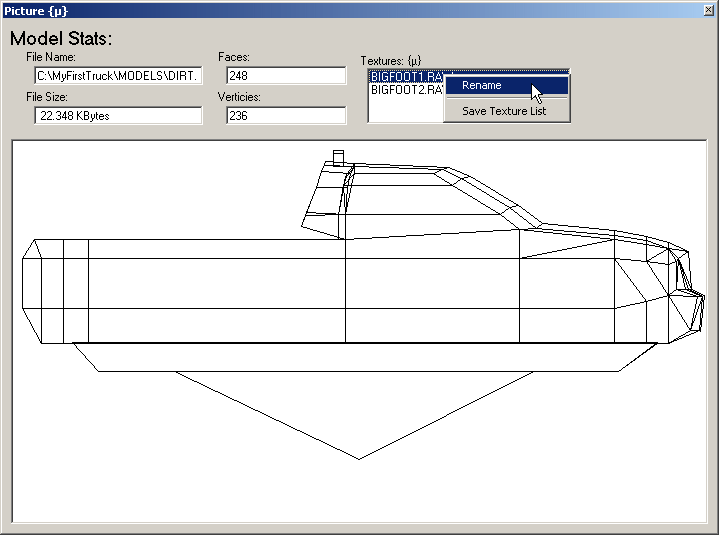This screenshot has height=535, width=719.
Task: Select BIGFOOT2 texture in the list
Action: pos(405,89)
